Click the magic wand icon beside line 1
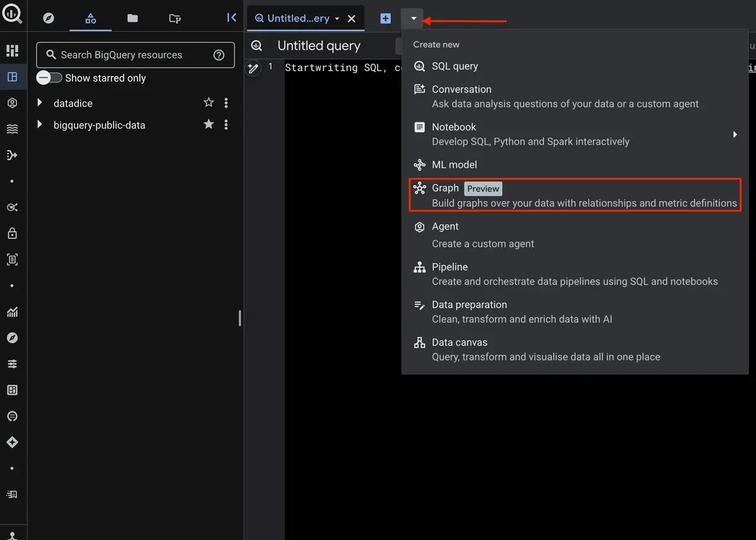Image resolution: width=756 pixels, height=540 pixels. 253,68
